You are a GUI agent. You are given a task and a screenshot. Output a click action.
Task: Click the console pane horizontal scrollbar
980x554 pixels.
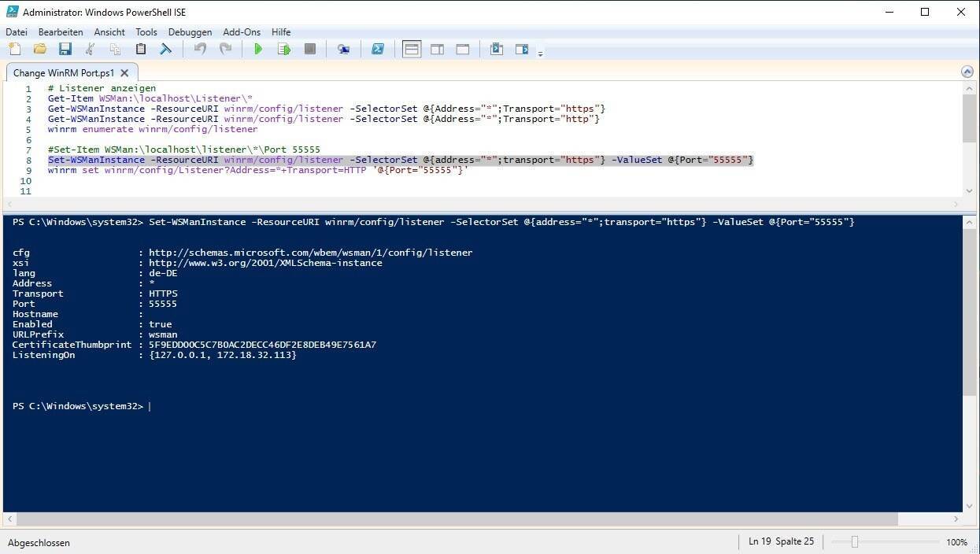(457, 519)
